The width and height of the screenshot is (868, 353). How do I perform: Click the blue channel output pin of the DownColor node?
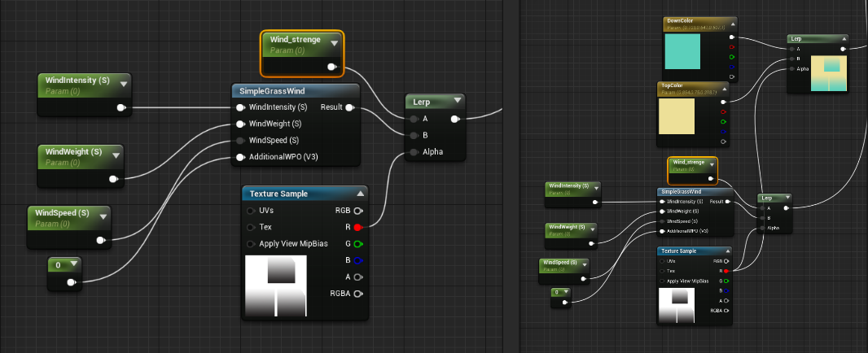tap(732, 67)
